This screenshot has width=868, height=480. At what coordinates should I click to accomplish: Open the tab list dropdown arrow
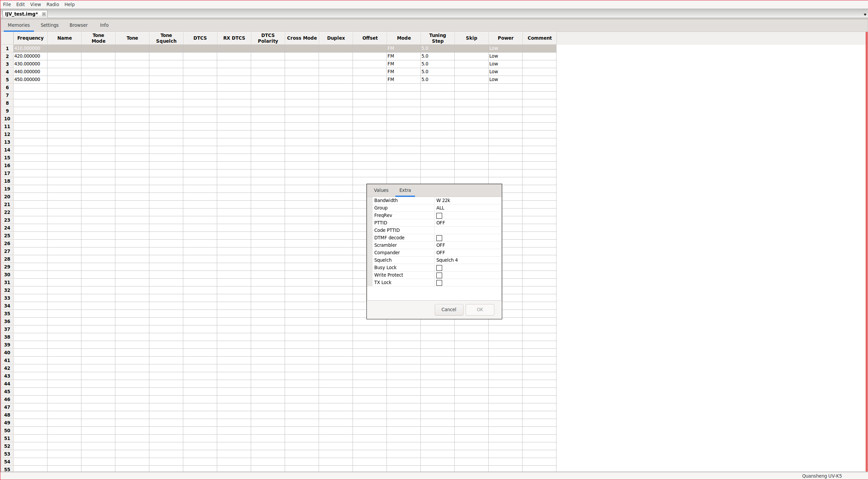pyautogui.click(x=865, y=15)
